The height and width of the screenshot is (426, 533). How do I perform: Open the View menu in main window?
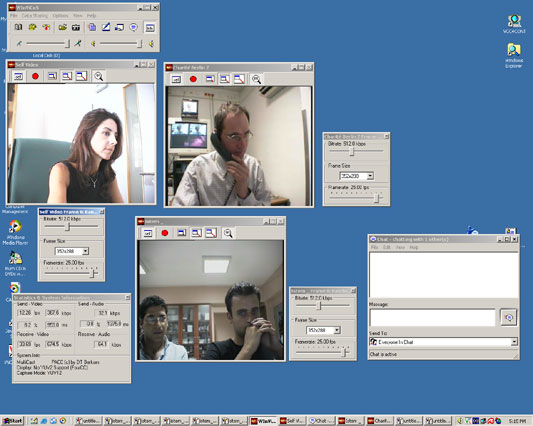tap(78, 16)
